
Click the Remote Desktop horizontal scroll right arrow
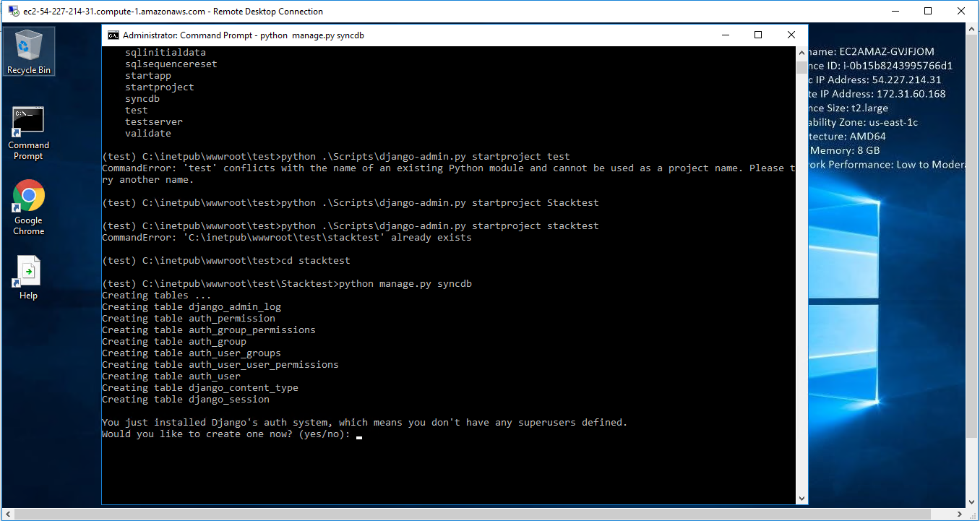960,514
